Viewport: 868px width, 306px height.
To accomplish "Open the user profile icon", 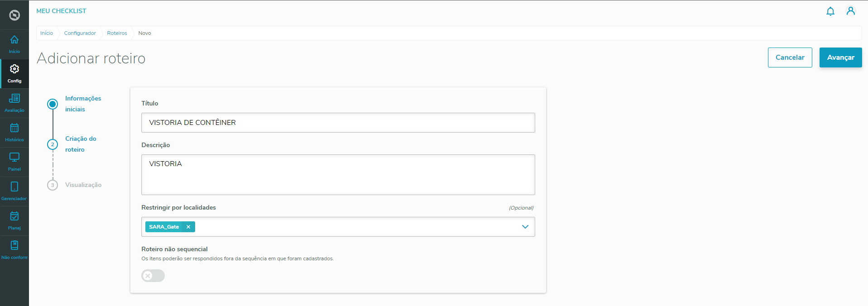I will [x=850, y=11].
